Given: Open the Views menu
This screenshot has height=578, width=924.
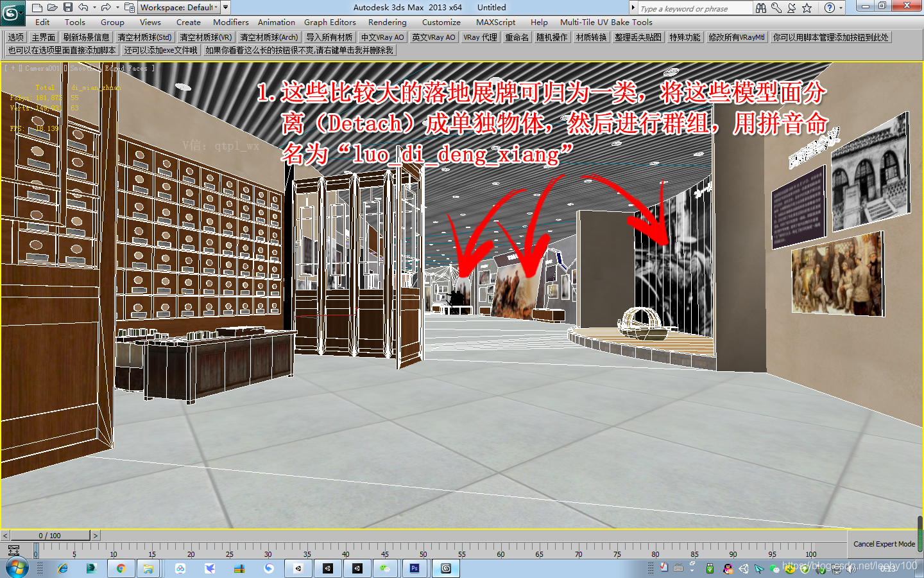Looking at the screenshot, I should 150,22.
